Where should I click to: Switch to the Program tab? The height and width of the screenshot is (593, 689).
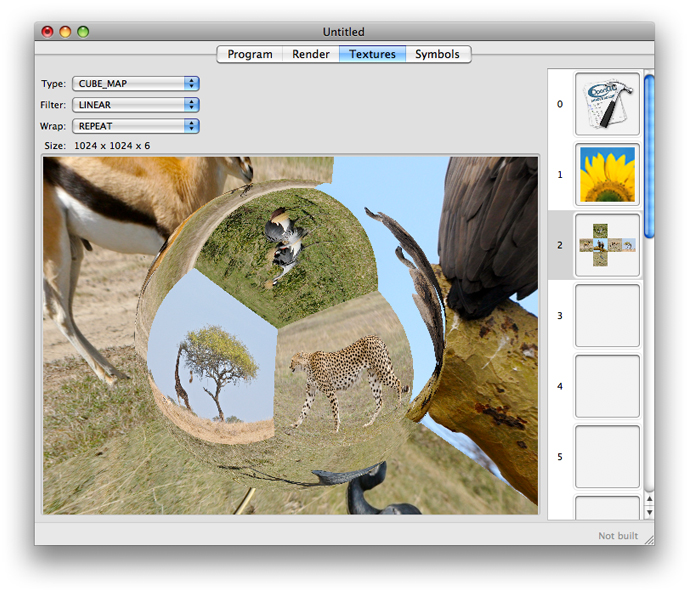(250, 54)
